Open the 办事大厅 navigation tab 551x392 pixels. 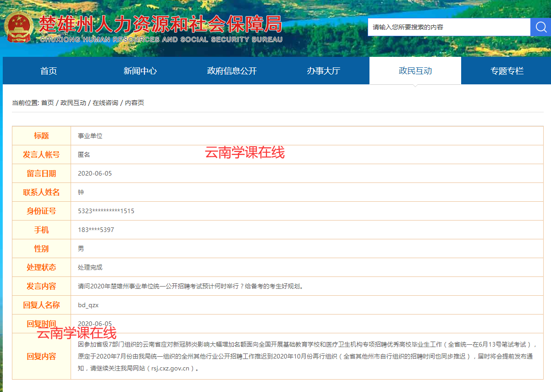tap(324, 71)
